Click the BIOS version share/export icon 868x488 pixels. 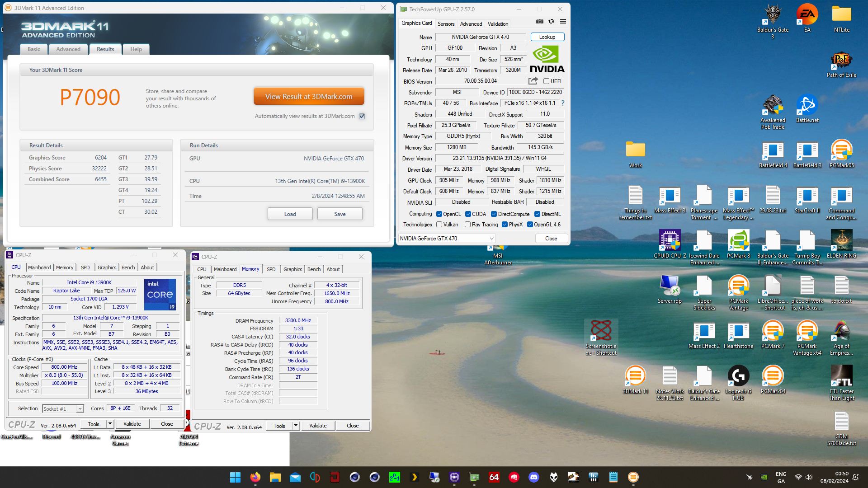coord(533,81)
